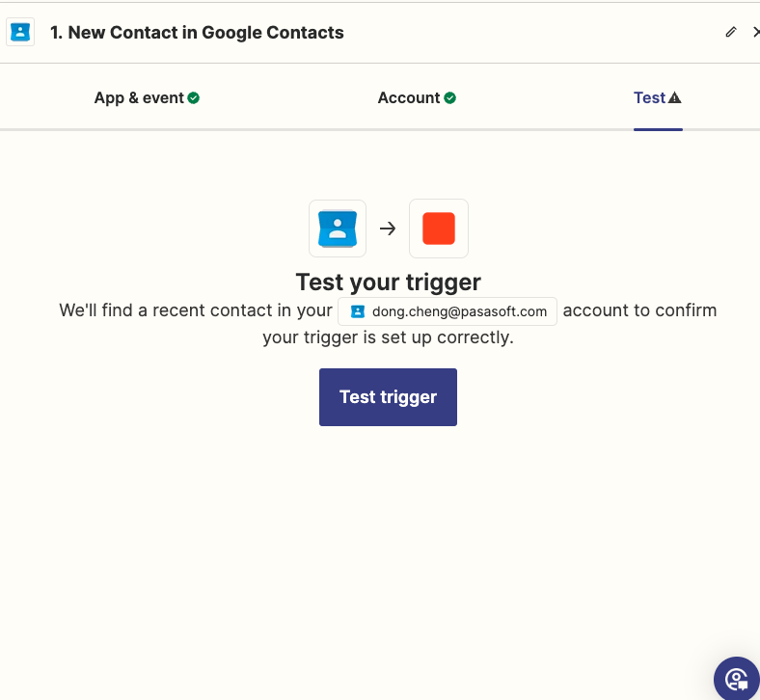Image resolution: width=760 pixels, height=700 pixels.
Task: Select the Test tab
Action: pyautogui.click(x=649, y=97)
